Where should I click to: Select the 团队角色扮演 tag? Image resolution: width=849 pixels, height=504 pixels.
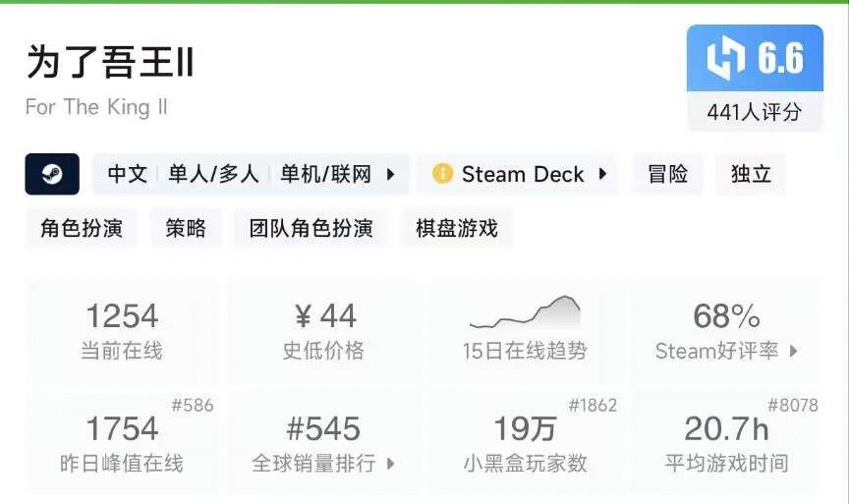pyautogui.click(x=311, y=229)
